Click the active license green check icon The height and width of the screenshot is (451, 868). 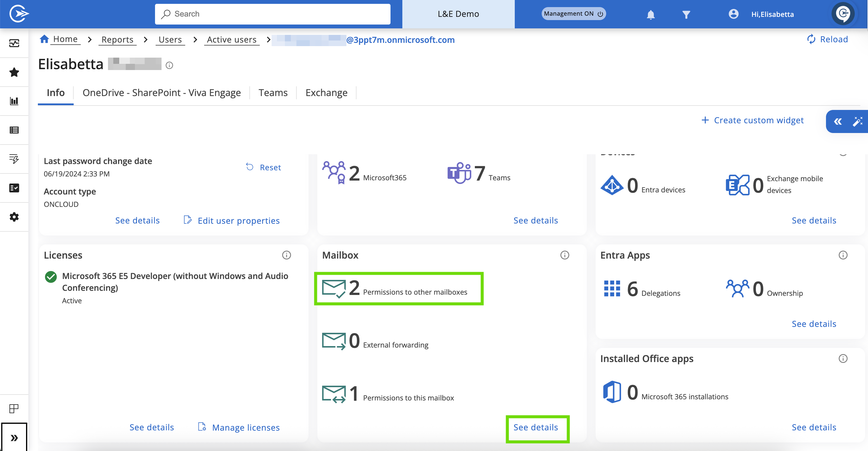click(51, 277)
